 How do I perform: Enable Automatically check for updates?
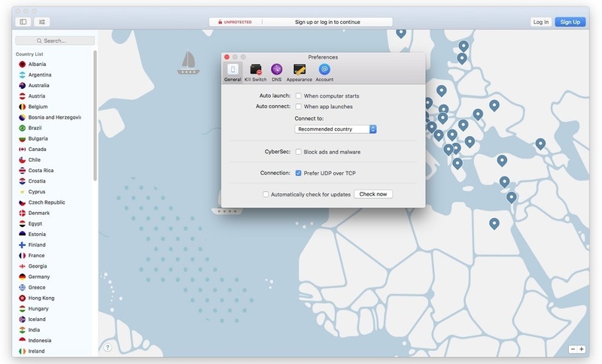point(266,194)
